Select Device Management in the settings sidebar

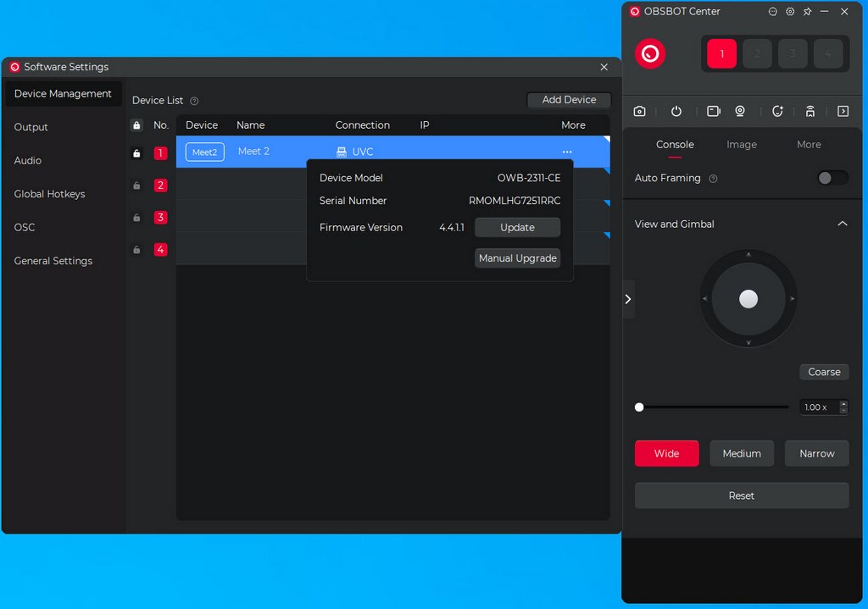click(x=63, y=93)
